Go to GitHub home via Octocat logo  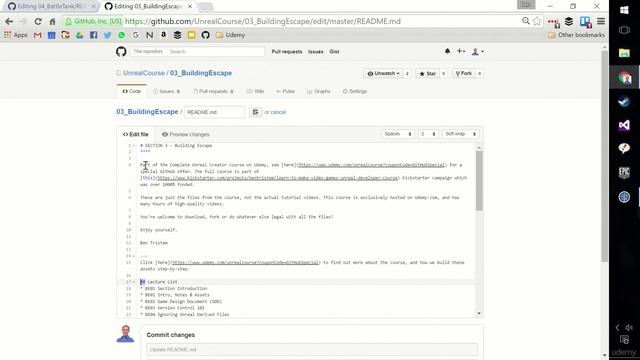coord(121,51)
